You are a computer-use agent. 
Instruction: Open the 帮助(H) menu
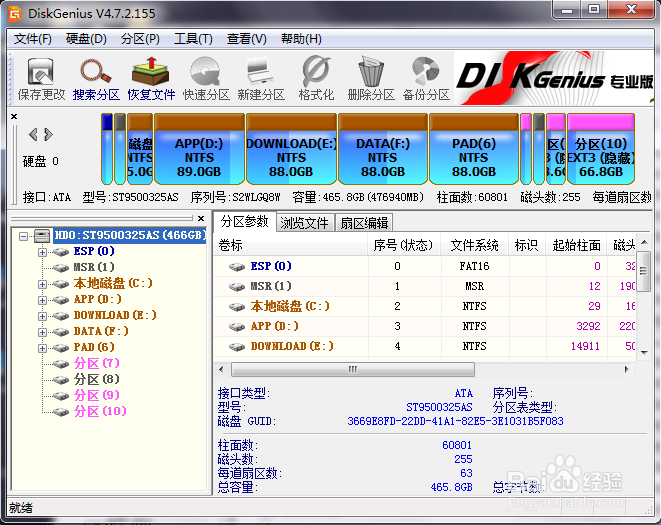[x=301, y=39]
